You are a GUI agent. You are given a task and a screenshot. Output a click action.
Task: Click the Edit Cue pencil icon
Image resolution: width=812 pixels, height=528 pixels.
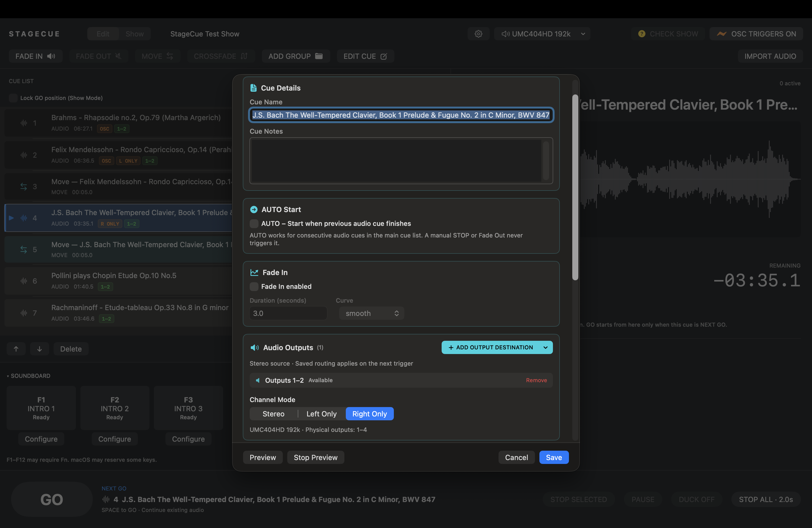(x=383, y=56)
